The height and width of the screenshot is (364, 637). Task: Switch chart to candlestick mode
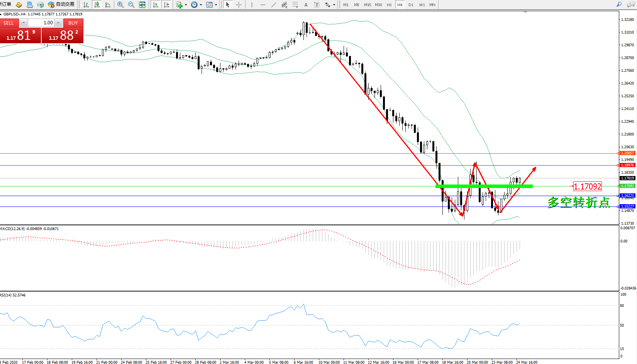coord(97,5)
